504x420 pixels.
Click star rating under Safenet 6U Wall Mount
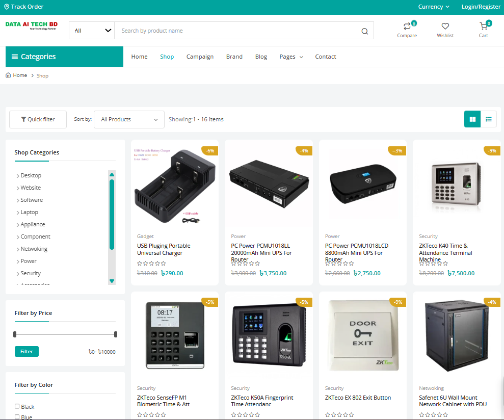433,414
